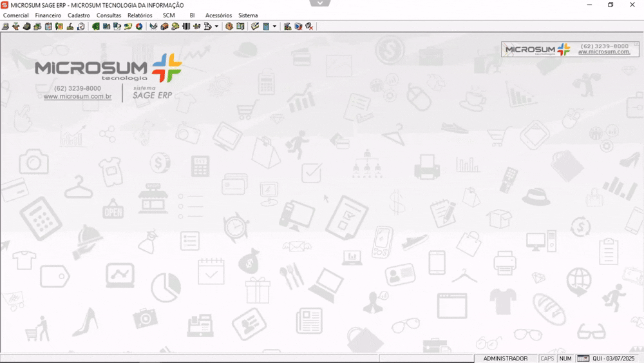This screenshot has width=644, height=363.
Task: Expand the dropdown arrow beside the calculator icon
Action: pyautogui.click(x=274, y=26)
